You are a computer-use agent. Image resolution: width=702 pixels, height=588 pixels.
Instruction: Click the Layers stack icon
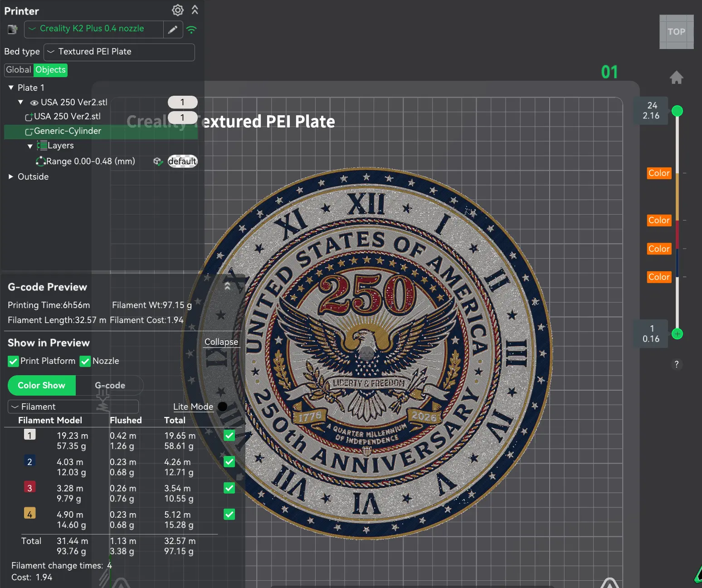[x=42, y=146]
